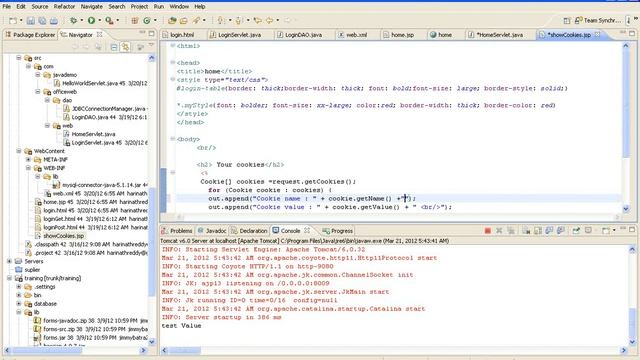Click the Pin Console icon
This screenshot has height=360, width=640.
point(576,231)
